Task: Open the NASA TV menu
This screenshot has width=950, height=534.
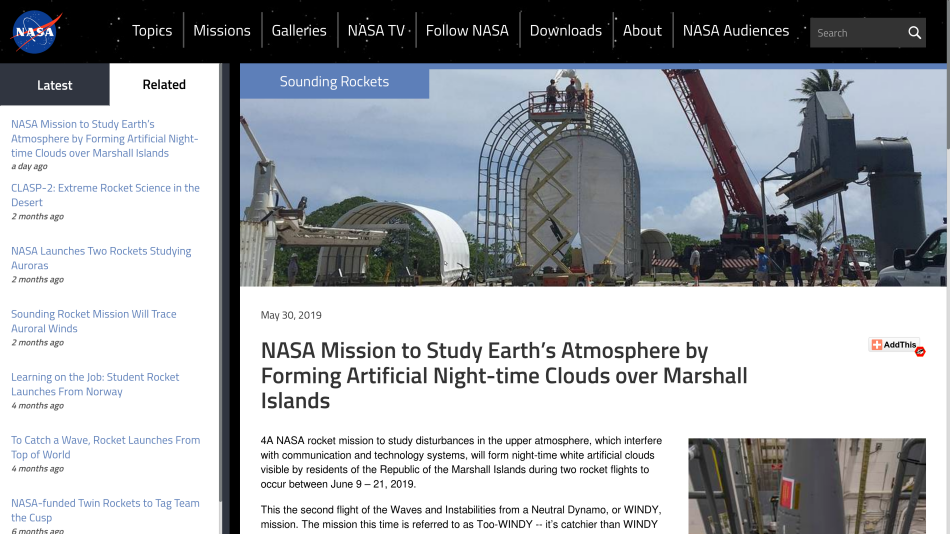Action: tap(376, 30)
